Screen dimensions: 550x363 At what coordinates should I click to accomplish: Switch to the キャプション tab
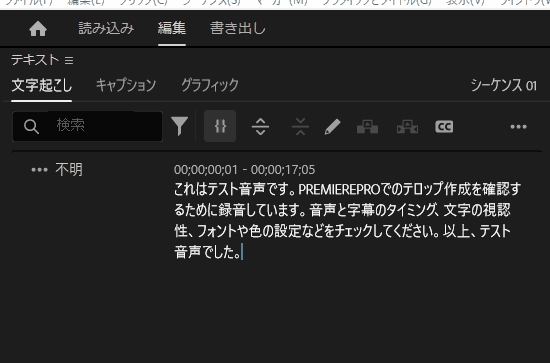pos(126,85)
